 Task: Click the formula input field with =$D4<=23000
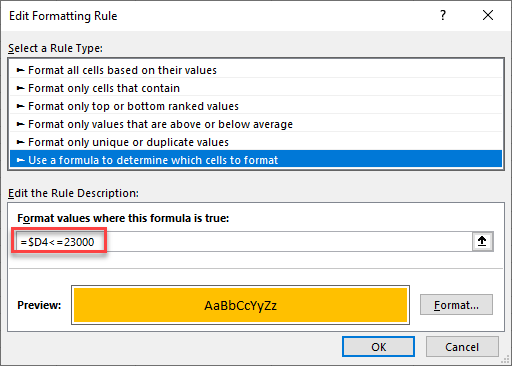244,242
